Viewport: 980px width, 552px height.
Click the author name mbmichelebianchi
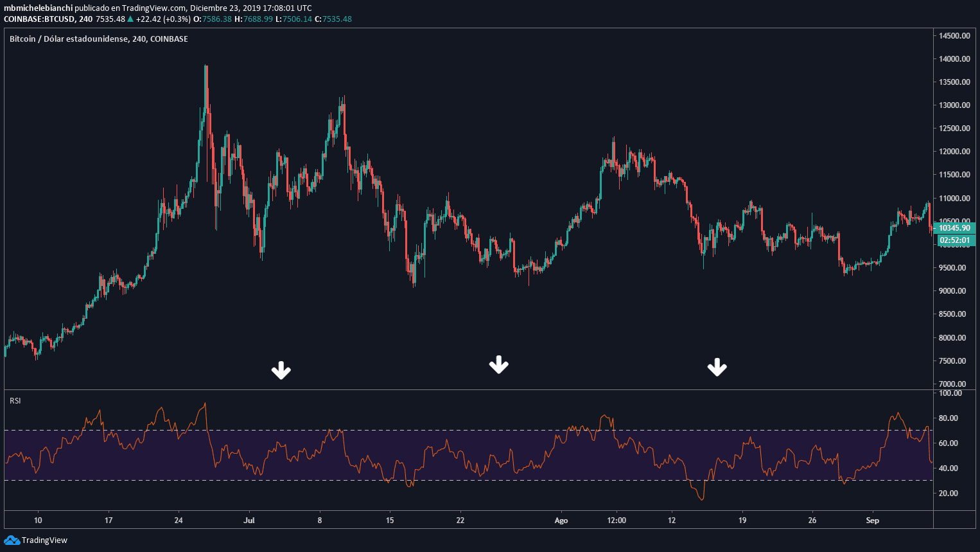point(38,8)
